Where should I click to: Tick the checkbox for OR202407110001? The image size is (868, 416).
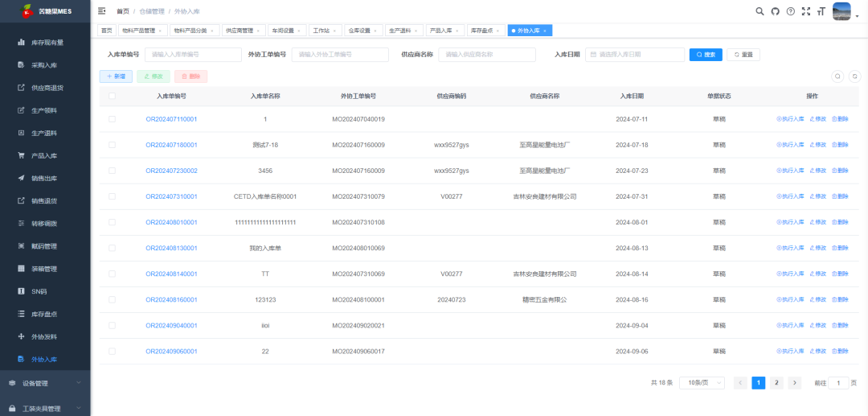pos(112,119)
